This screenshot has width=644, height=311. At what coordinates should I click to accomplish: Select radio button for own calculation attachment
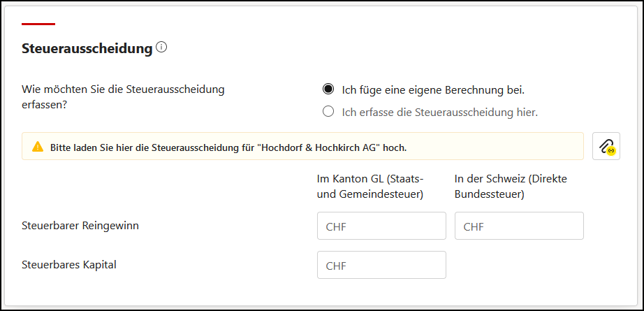pos(328,89)
